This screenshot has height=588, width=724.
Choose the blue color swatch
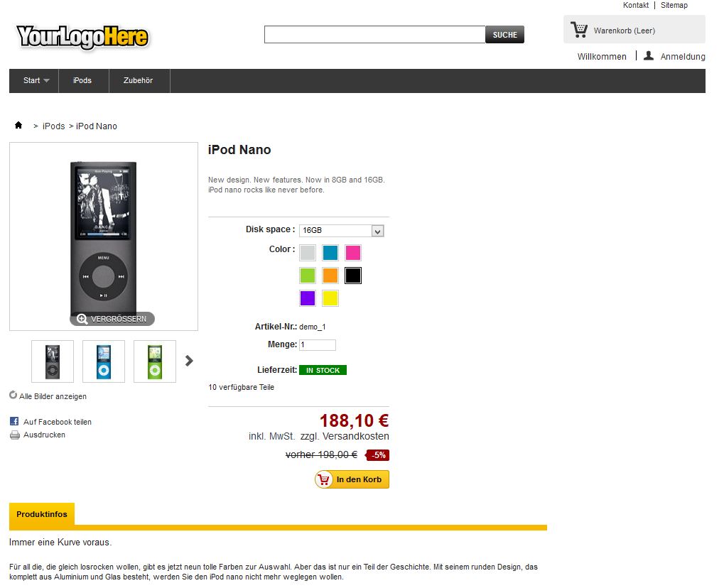point(330,253)
